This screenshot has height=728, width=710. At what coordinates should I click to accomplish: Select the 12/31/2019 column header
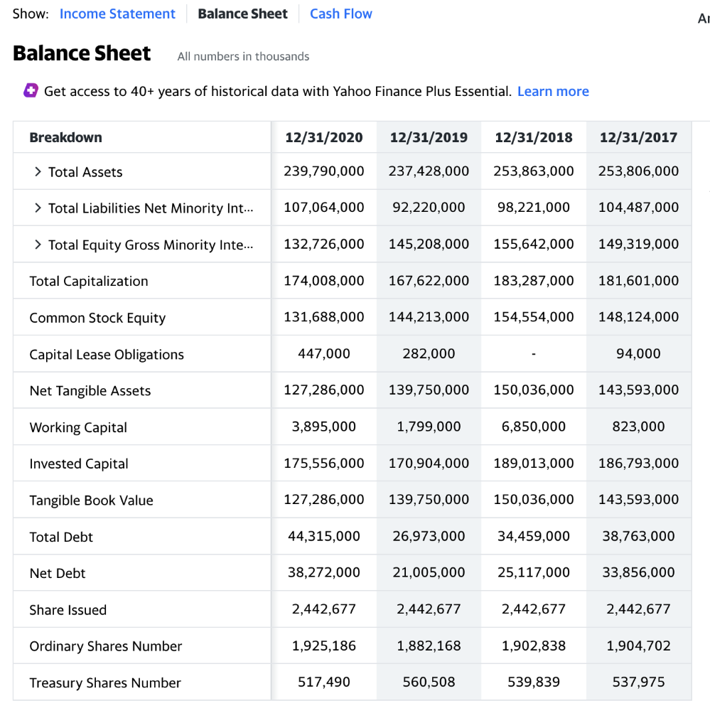pyautogui.click(x=429, y=137)
